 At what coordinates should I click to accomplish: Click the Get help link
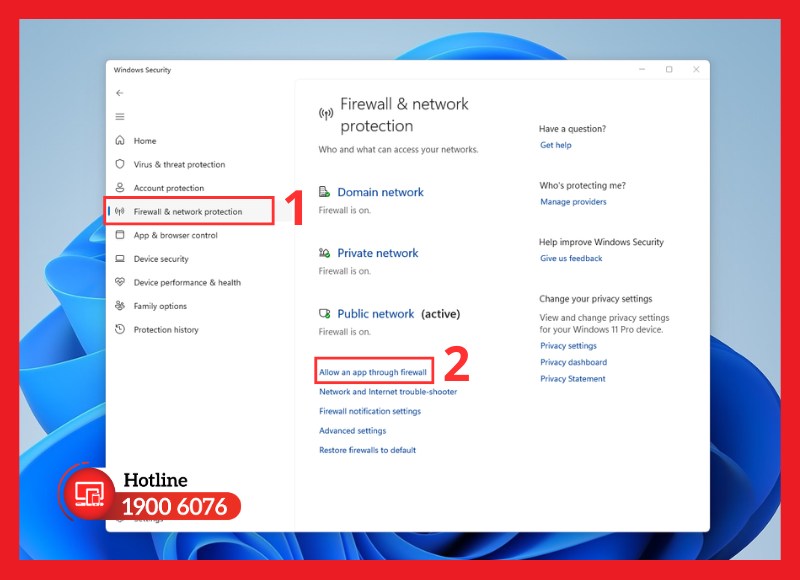pos(556,145)
